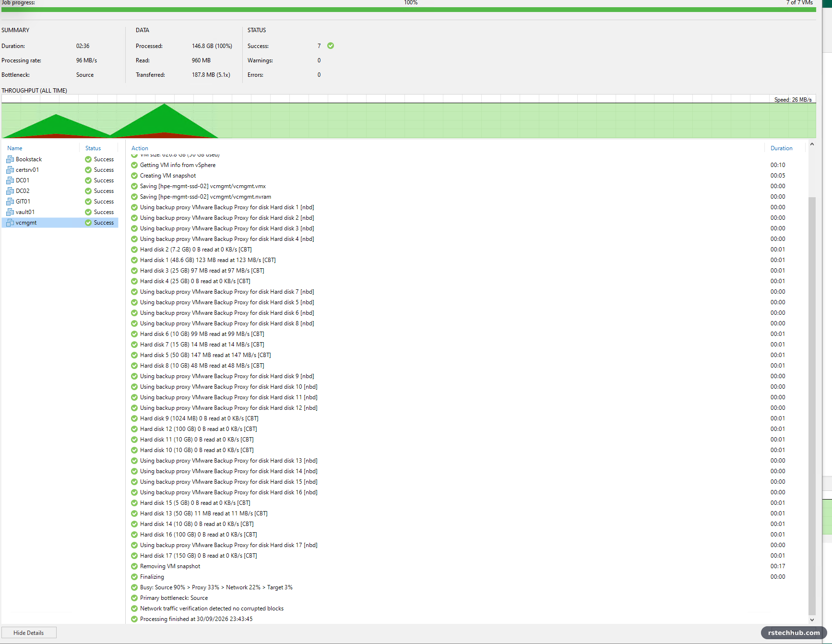832x644 pixels.
Task: Click the Action column header
Action: [x=140, y=148]
